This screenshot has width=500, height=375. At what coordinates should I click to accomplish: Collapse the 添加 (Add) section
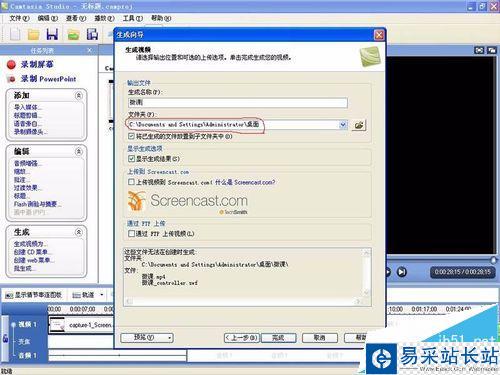click(79, 96)
